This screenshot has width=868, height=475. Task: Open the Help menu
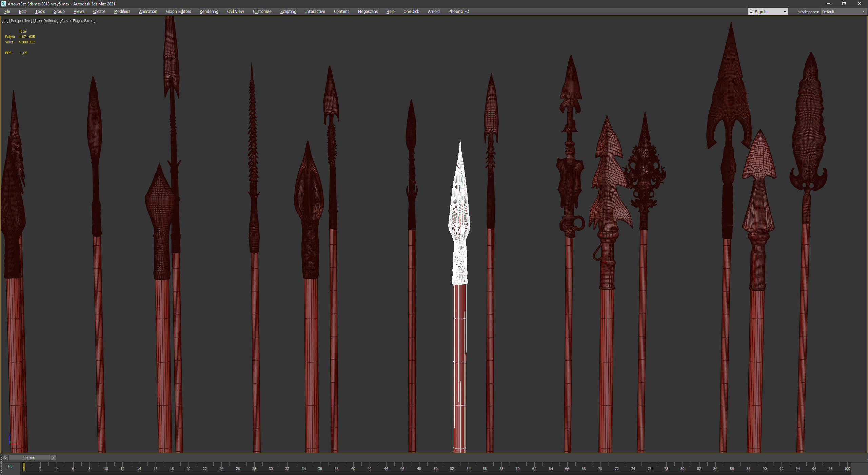click(x=390, y=12)
